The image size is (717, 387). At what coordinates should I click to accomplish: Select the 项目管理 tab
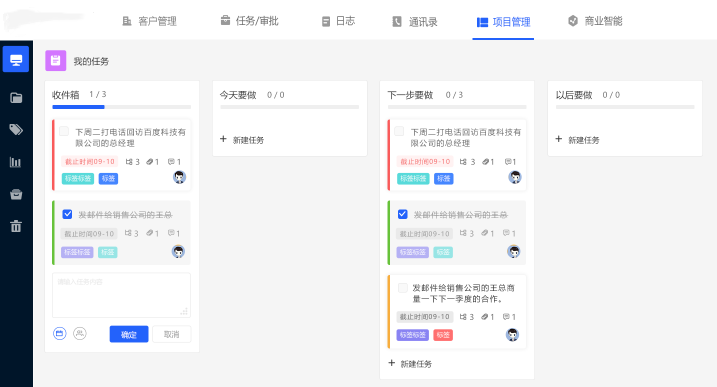503,22
